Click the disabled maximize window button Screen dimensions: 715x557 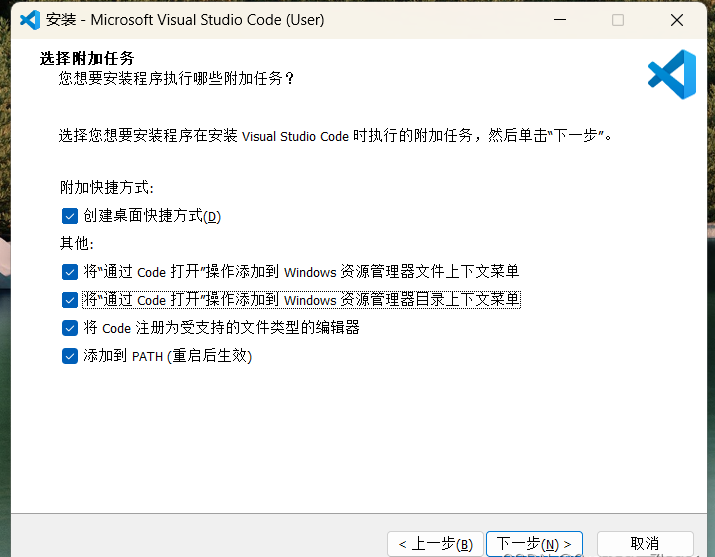618,20
